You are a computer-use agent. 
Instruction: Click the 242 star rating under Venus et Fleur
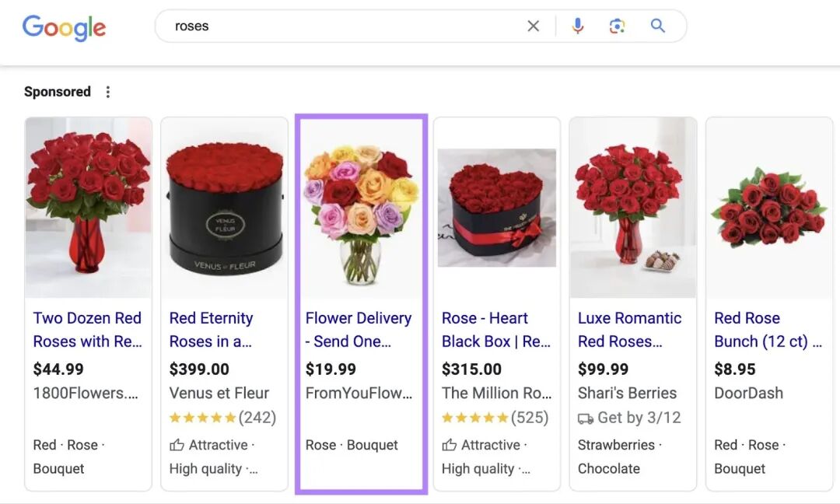coord(222,417)
